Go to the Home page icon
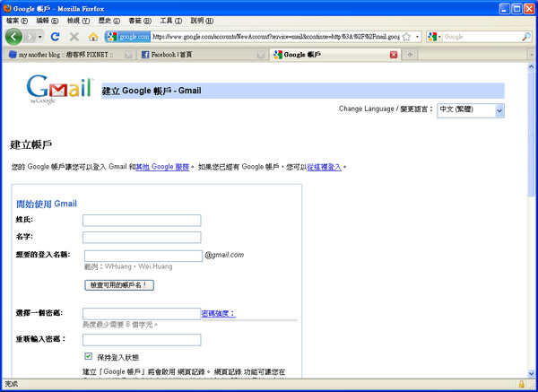The image size is (538, 392). click(x=93, y=37)
